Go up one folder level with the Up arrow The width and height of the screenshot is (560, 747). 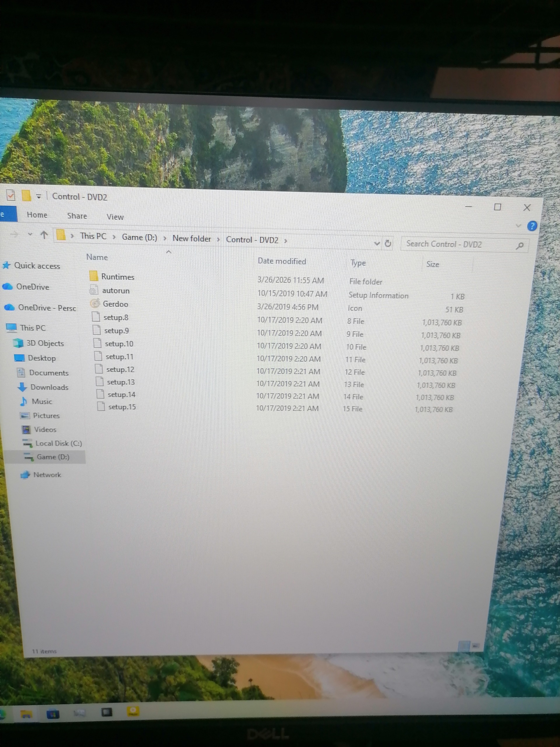[x=44, y=235]
